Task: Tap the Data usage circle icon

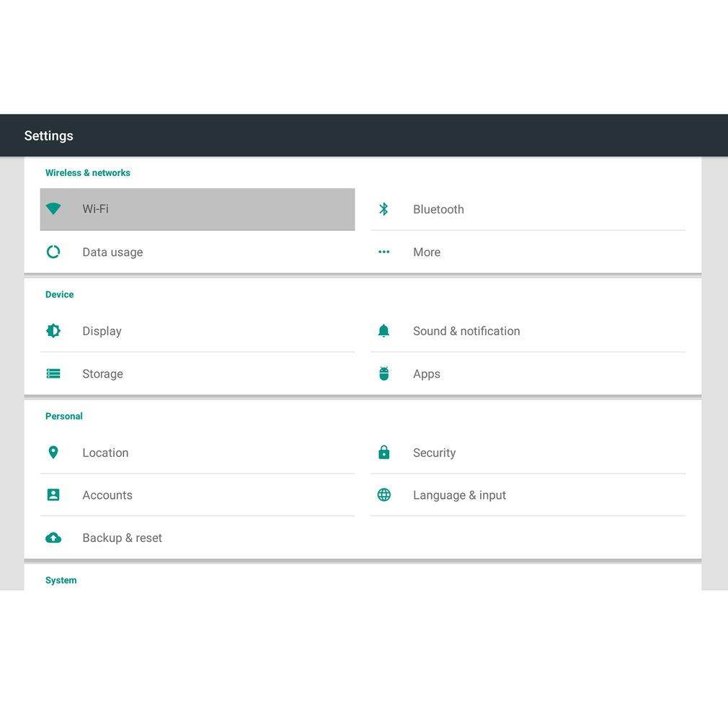Action: coord(53,252)
